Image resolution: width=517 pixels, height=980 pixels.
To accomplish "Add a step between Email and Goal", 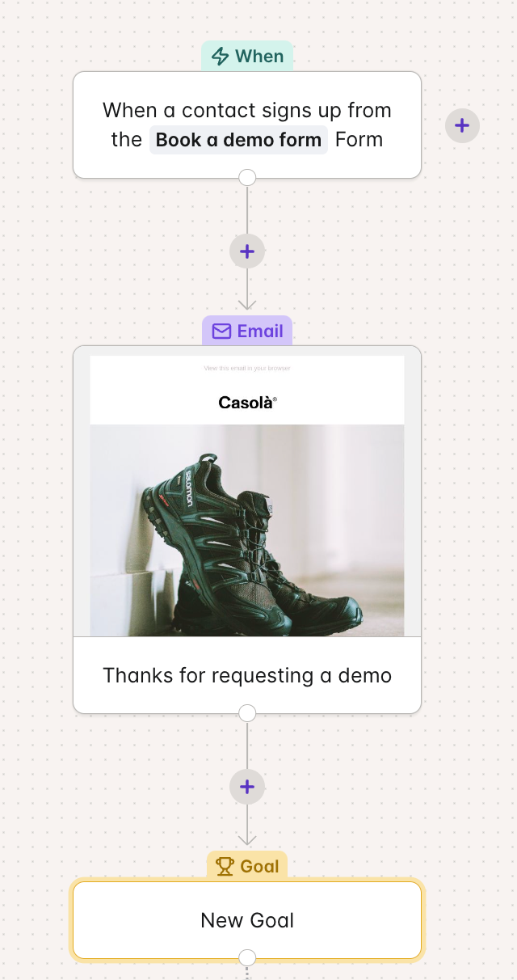I will [247, 787].
